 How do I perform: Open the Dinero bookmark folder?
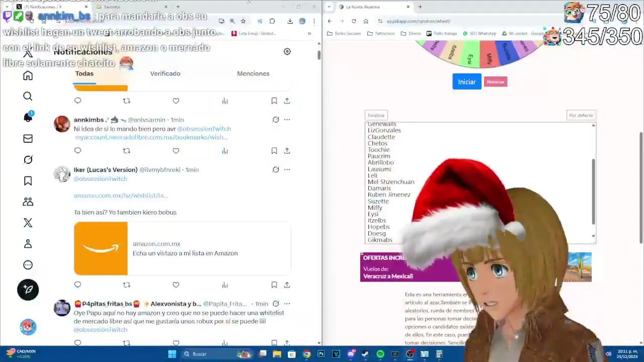pos(411,34)
